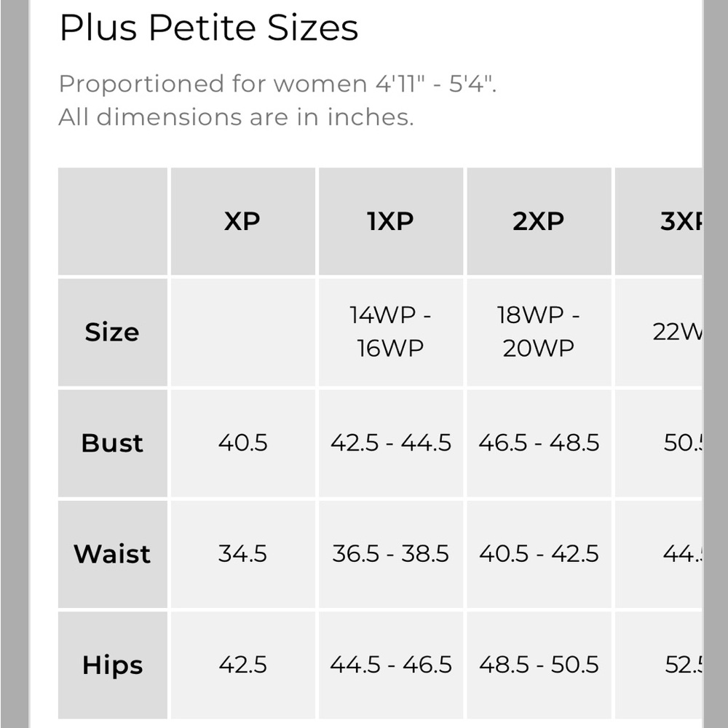Click the Size row header
728x728 pixels.
(112, 332)
